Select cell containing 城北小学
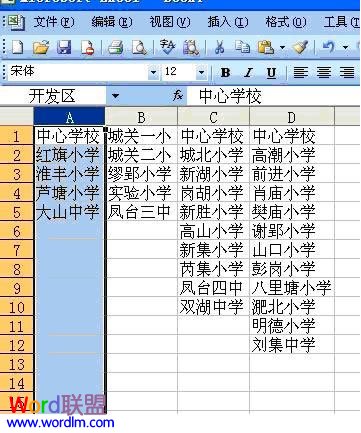 [213, 155]
